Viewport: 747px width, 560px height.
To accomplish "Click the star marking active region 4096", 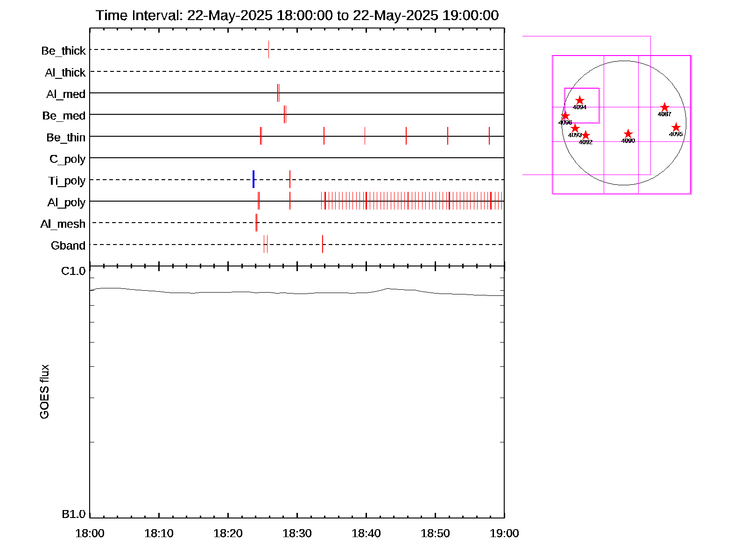I will 565,116.
